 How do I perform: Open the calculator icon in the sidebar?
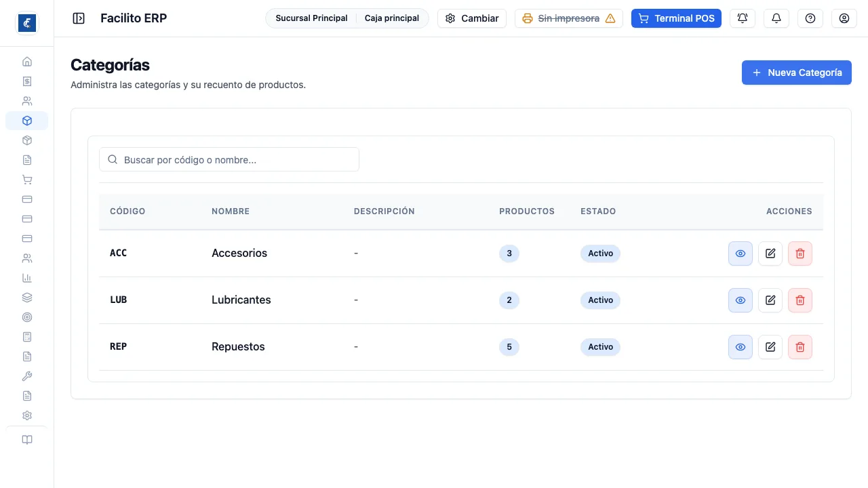point(27,337)
